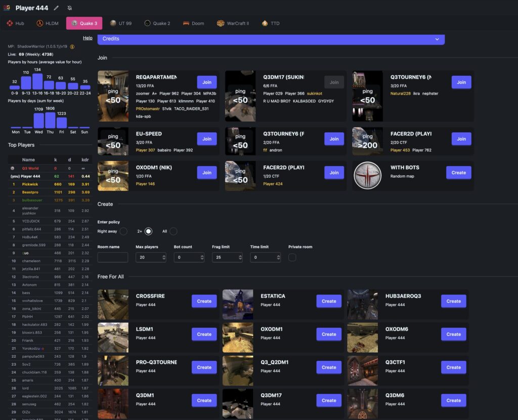Open the Frag limit dropdown
The height and width of the screenshot is (420, 518).
point(227,257)
